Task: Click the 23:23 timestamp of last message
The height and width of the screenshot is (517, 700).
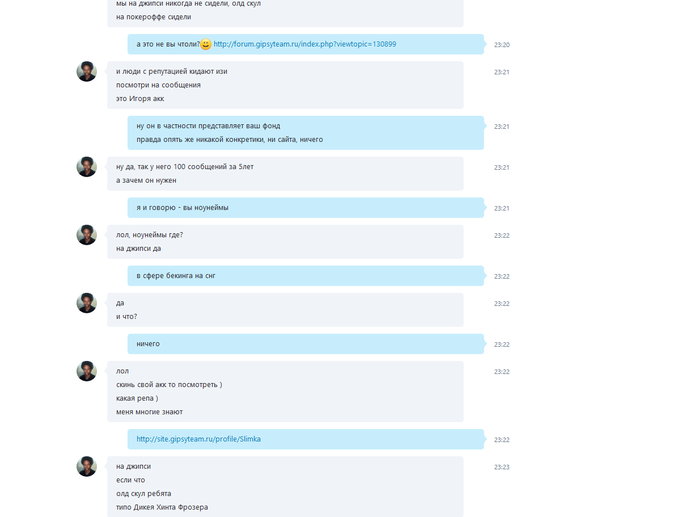Action: [502, 467]
